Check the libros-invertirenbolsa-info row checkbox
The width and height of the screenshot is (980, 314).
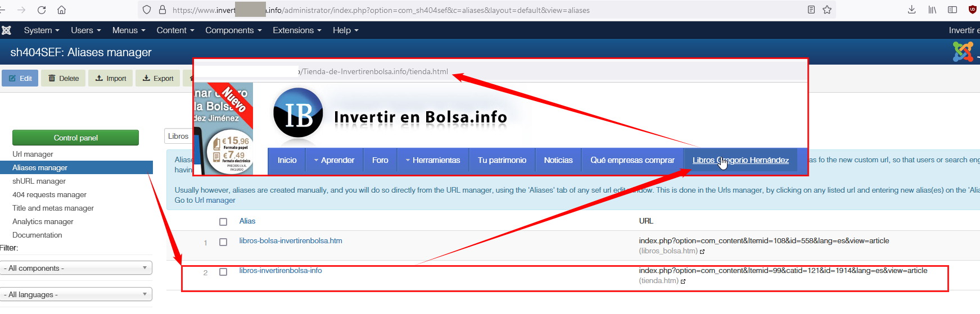(223, 272)
